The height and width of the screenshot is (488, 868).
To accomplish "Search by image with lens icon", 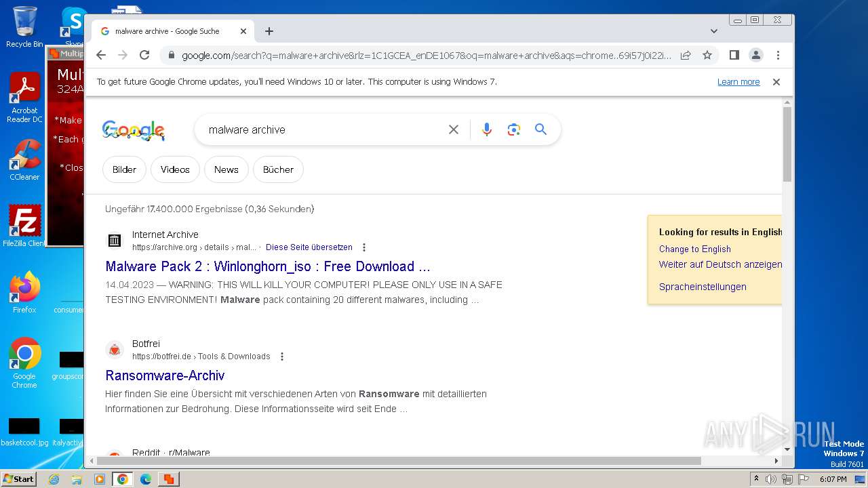I will point(513,129).
